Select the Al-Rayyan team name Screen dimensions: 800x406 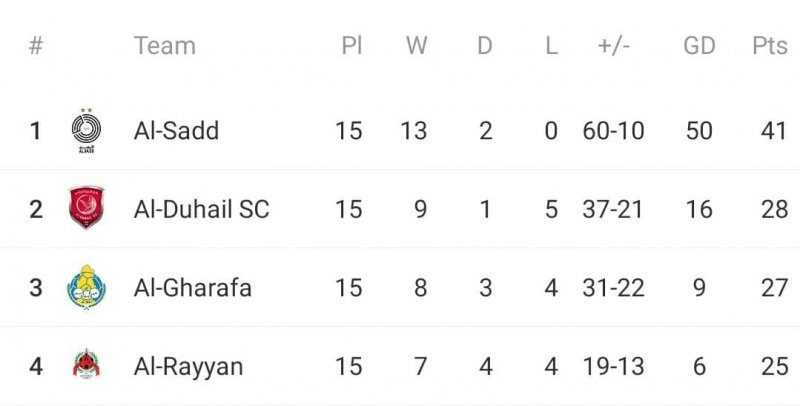click(x=188, y=366)
